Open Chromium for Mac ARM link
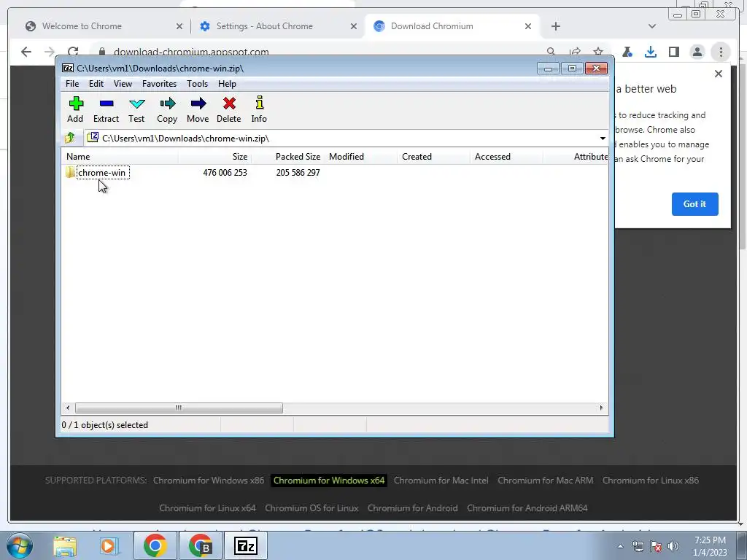Image resolution: width=747 pixels, height=560 pixels. coord(546,481)
